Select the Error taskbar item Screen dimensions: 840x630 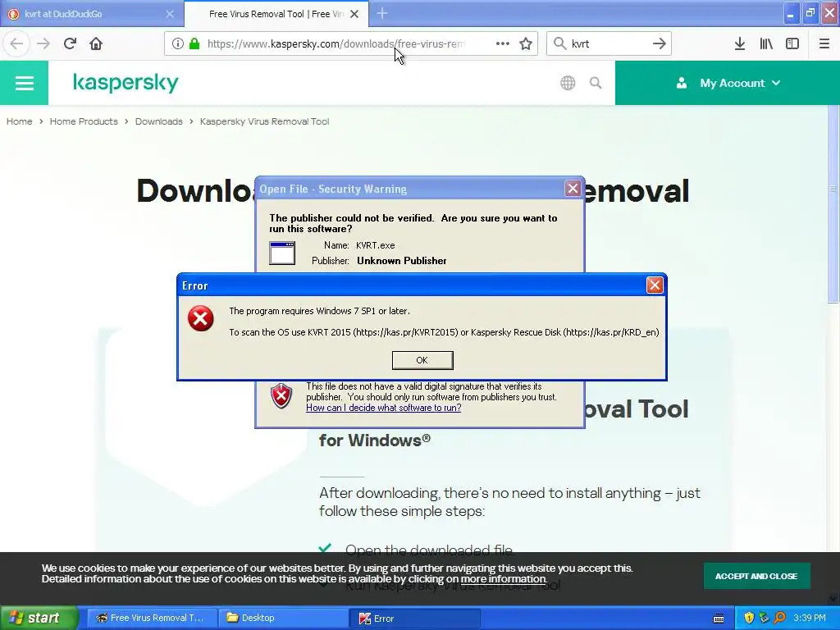[x=414, y=618]
